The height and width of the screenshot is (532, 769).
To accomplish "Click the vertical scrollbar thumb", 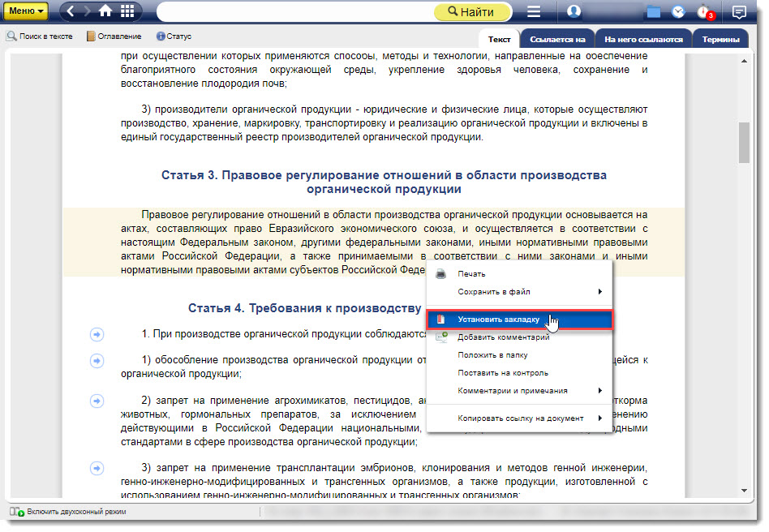I will click(x=743, y=143).
